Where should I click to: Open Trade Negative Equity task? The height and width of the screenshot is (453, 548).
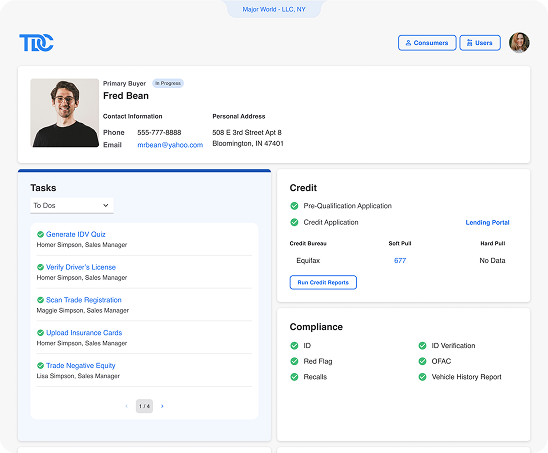[x=81, y=366]
